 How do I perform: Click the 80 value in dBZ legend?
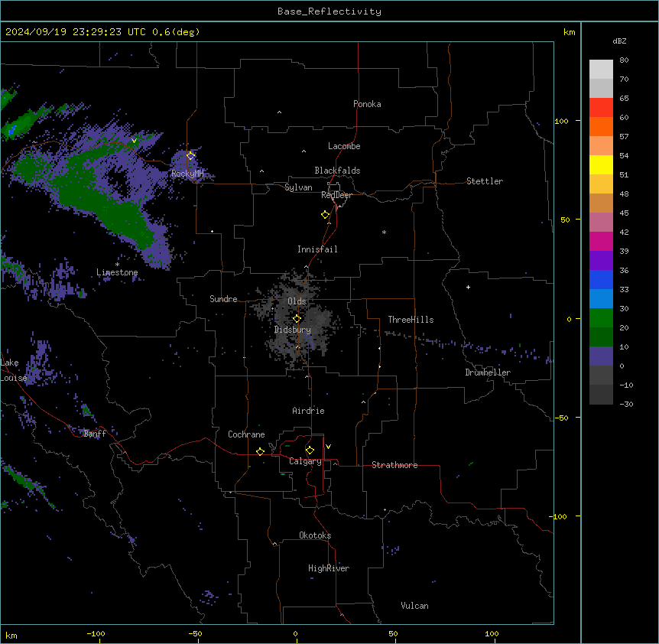tap(624, 60)
